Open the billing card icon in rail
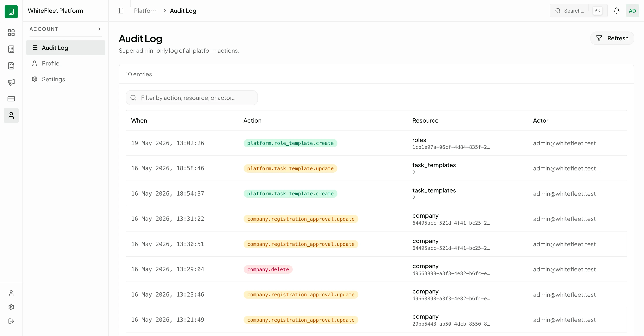The height and width of the screenshot is (336, 644). 11,99
